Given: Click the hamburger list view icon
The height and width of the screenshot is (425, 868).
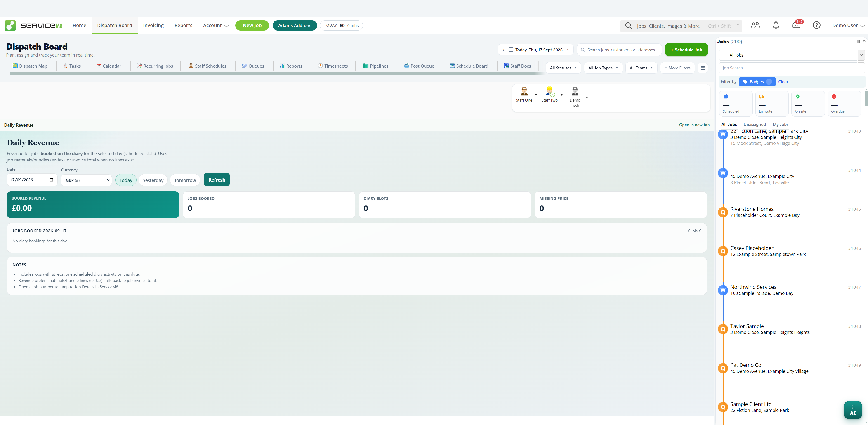Looking at the screenshot, I should 703,68.
